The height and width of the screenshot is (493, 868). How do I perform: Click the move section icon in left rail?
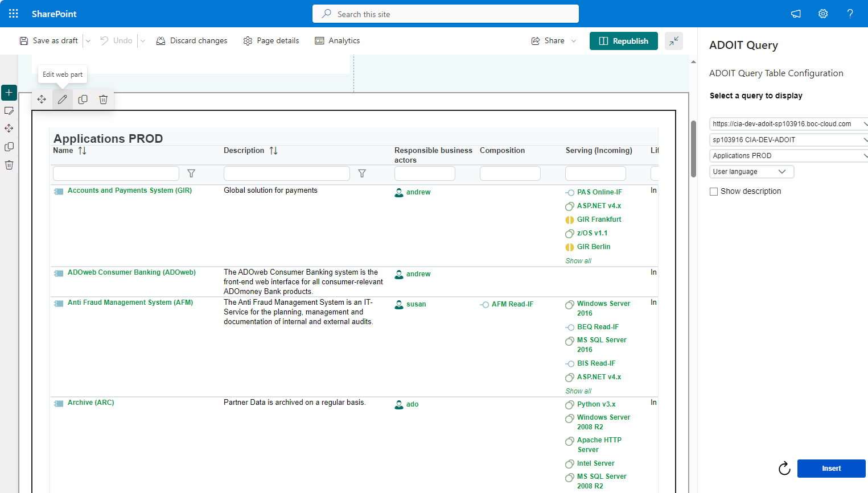[x=9, y=129]
